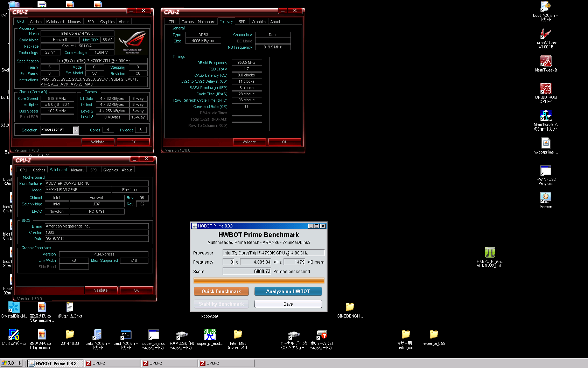Image resolution: width=588 pixels, height=368 pixels.
Task: Open the Windows Start button
Action: 12,363
